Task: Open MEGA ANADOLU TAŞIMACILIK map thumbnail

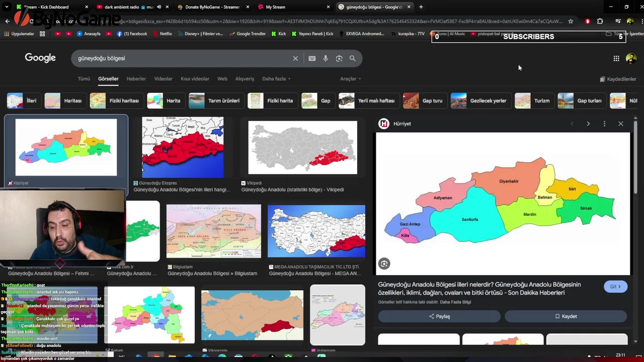Action: pyautogui.click(x=316, y=231)
